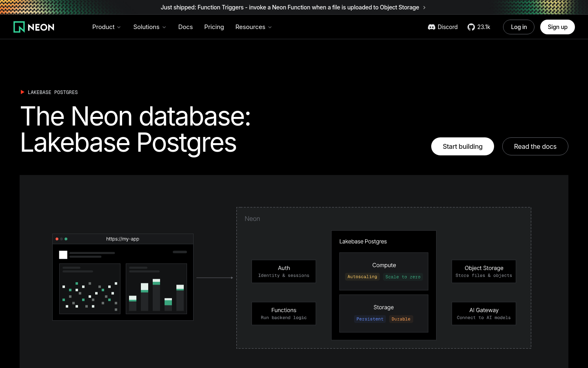
Task: Click the white square avatar in mock app
Action: click(63, 255)
